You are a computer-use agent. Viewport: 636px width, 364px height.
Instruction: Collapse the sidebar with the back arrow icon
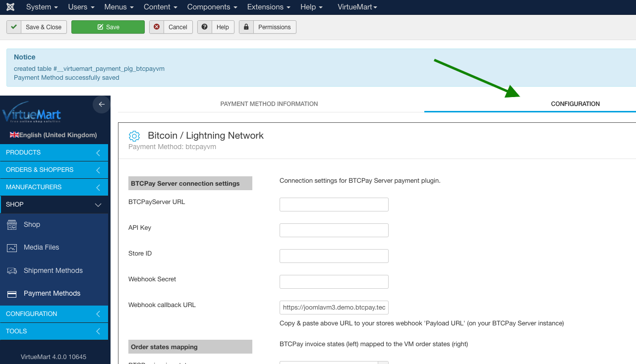[101, 104]
